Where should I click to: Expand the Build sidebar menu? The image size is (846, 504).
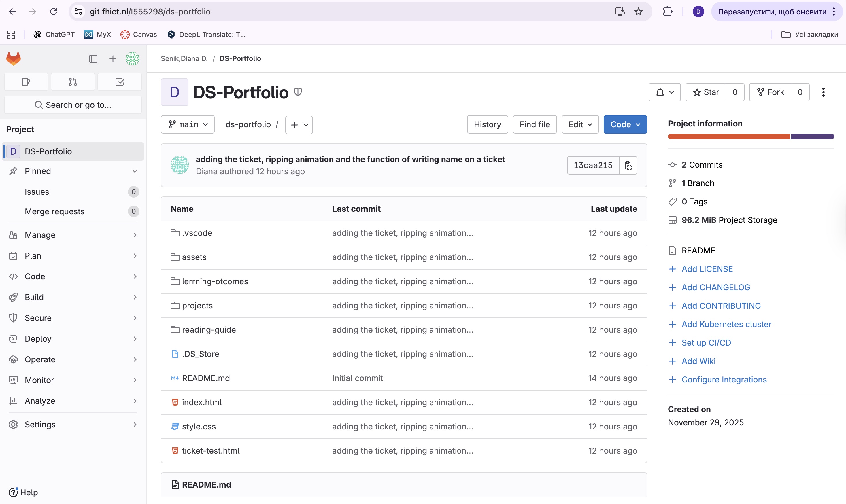[73, 297]
